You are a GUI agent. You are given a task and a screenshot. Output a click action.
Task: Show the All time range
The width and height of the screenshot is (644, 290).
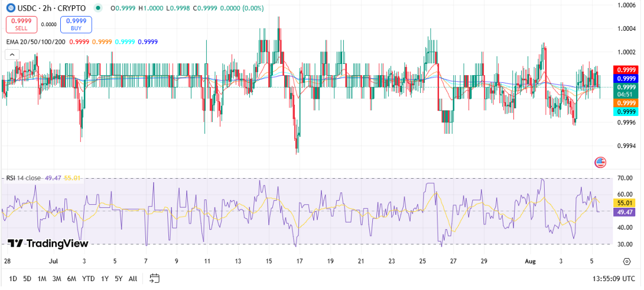[x=133, y=278]
